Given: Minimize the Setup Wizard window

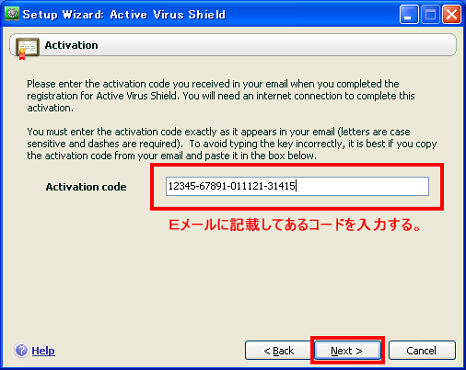Looking at the screenshot, I should [x=409, y=15].
